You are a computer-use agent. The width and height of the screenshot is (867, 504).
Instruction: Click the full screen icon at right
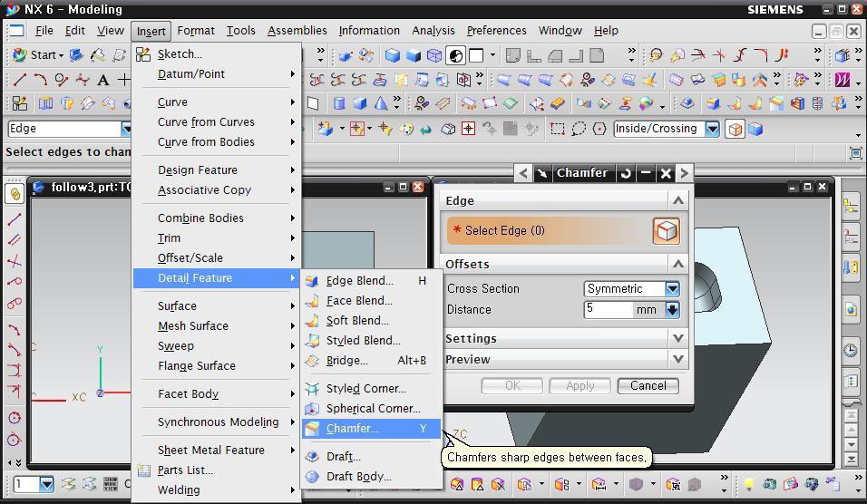pyautogui.click(x=855, y=152)
